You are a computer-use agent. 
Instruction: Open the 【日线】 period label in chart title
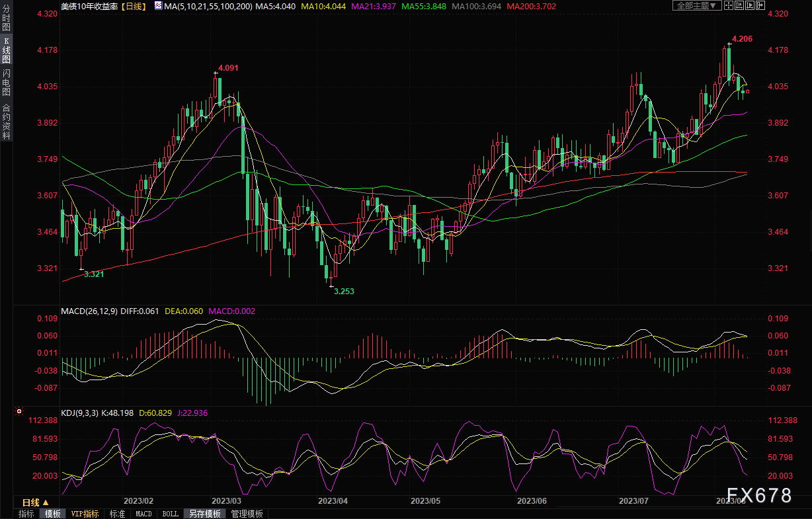coord(134,5)
